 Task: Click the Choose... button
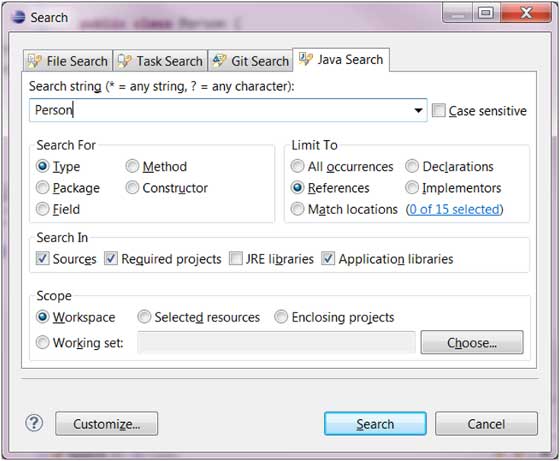[x=472, y=342]
